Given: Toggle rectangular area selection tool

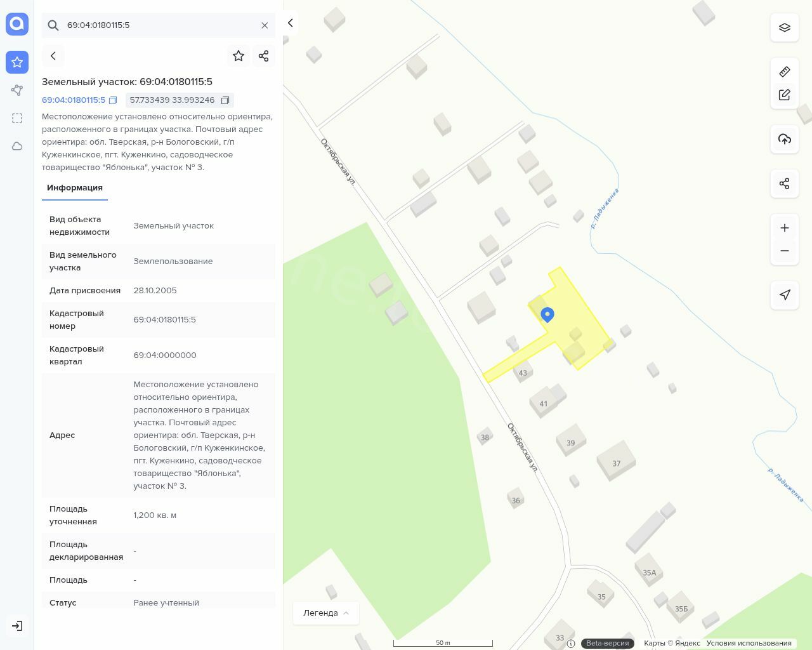Looking at the screenshot, I should tap(17, 118).
